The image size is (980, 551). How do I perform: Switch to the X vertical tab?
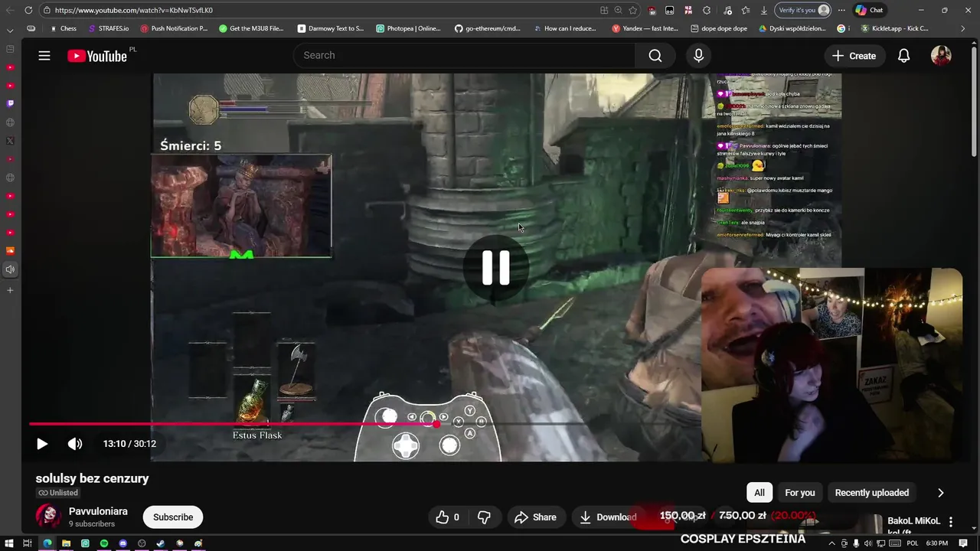pos(10,141)
